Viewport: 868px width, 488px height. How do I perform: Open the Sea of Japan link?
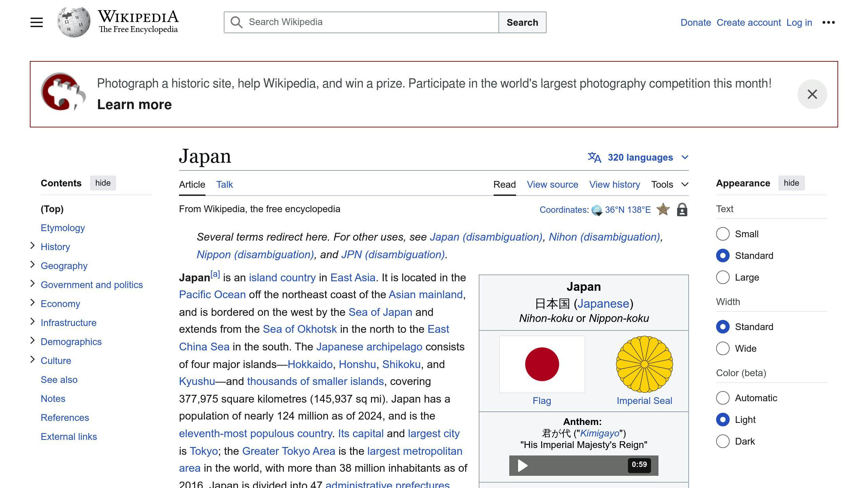[380, 312]
